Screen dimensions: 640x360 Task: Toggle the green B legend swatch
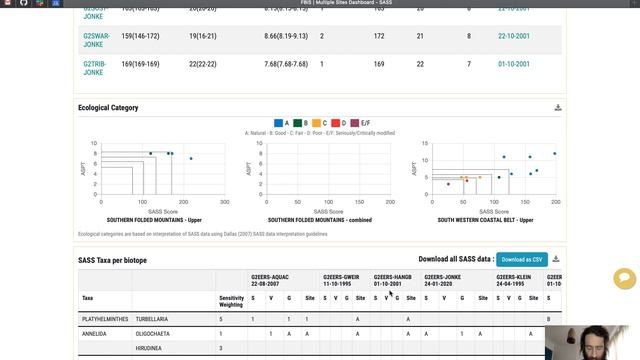tap(298, 123)
